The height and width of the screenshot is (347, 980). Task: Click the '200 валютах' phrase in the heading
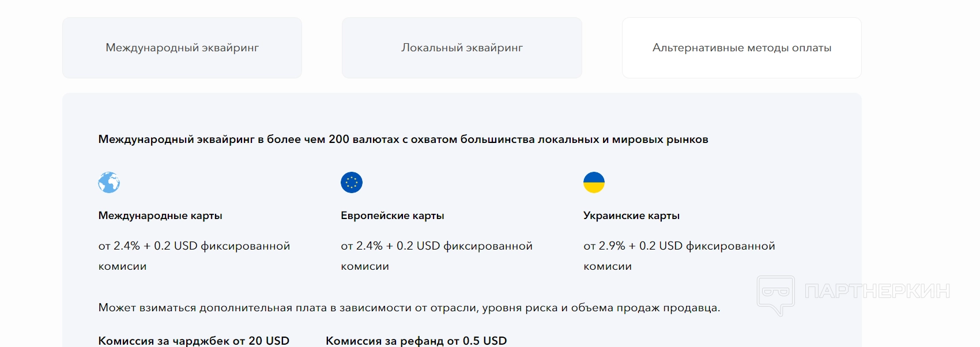(364, 139)
